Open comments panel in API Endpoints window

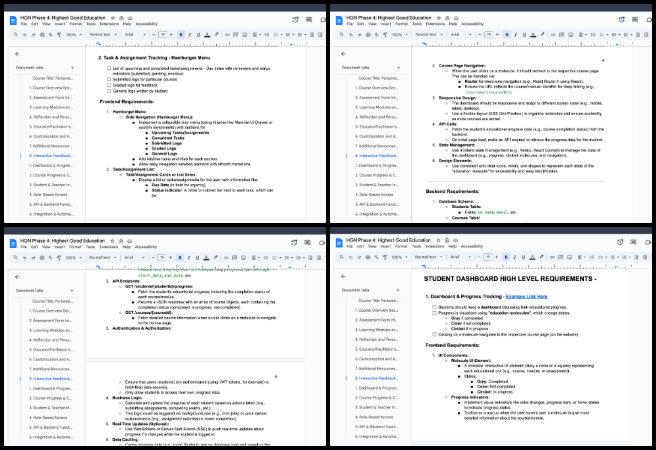(308, 243)
